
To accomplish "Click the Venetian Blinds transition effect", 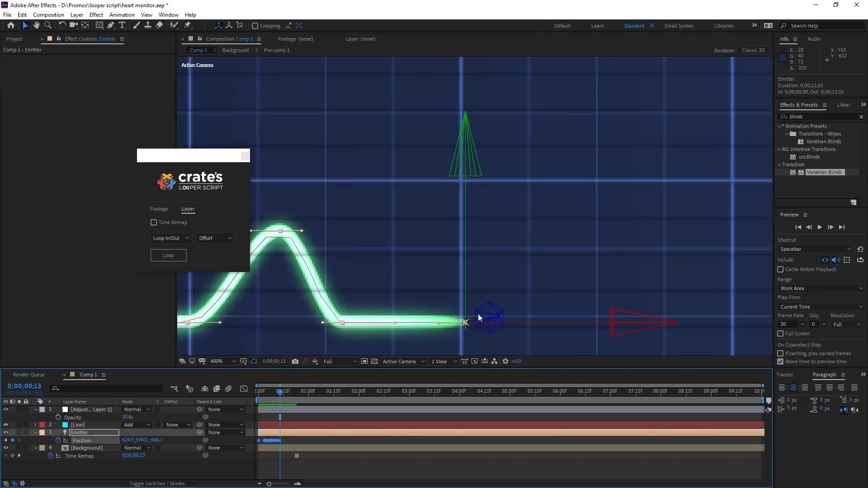I will [824, 173].
